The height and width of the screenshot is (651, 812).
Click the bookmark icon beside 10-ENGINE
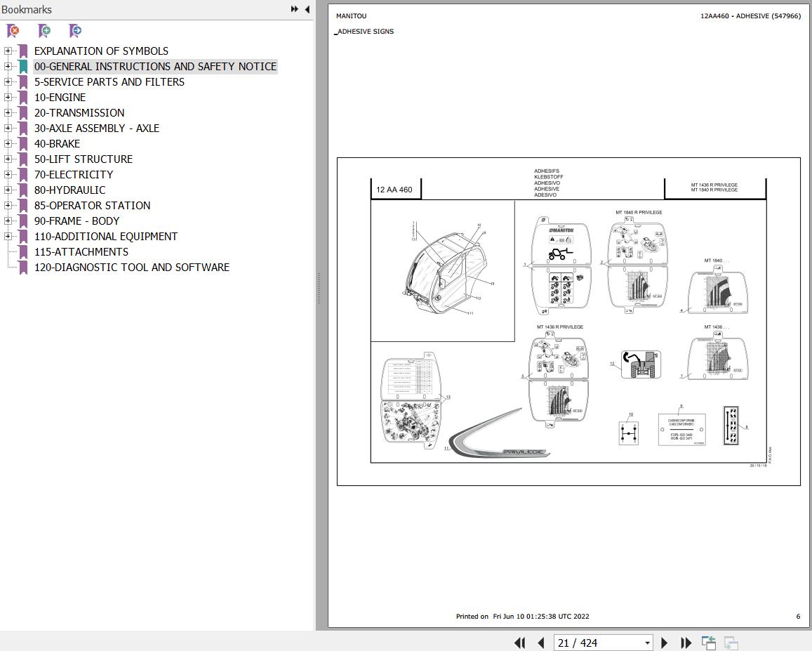pyautogui.click(x=22, y=98)
